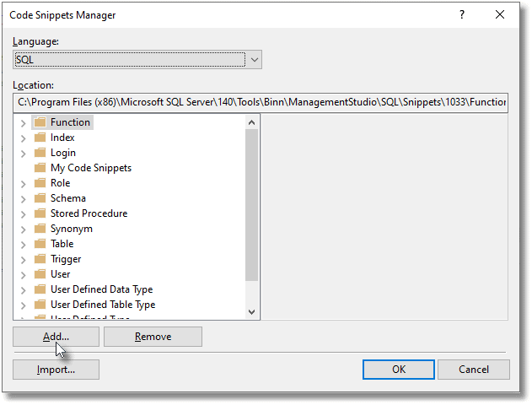Expand the Table tree node
Image resolution: width=532 pixels, height=405 pixels.
point(23,244)
